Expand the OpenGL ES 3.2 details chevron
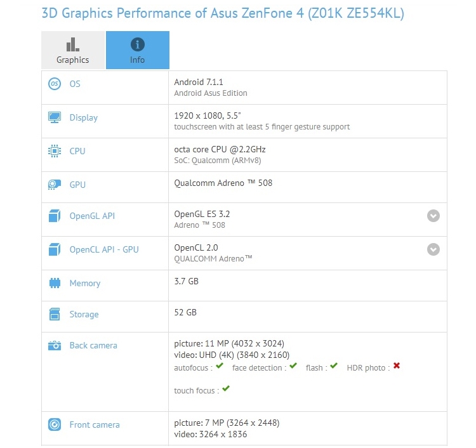This screenshot has width=476, height=448. click(433, 216)
